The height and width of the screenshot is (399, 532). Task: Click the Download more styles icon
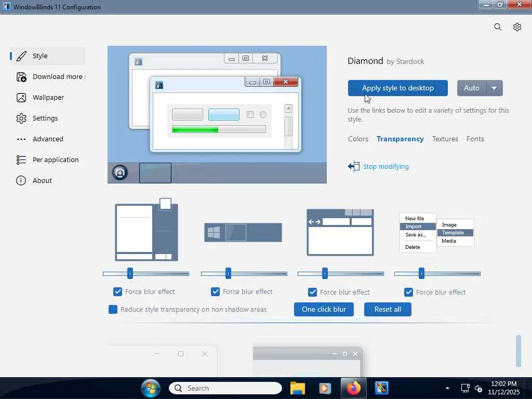(x=21, y=77)
